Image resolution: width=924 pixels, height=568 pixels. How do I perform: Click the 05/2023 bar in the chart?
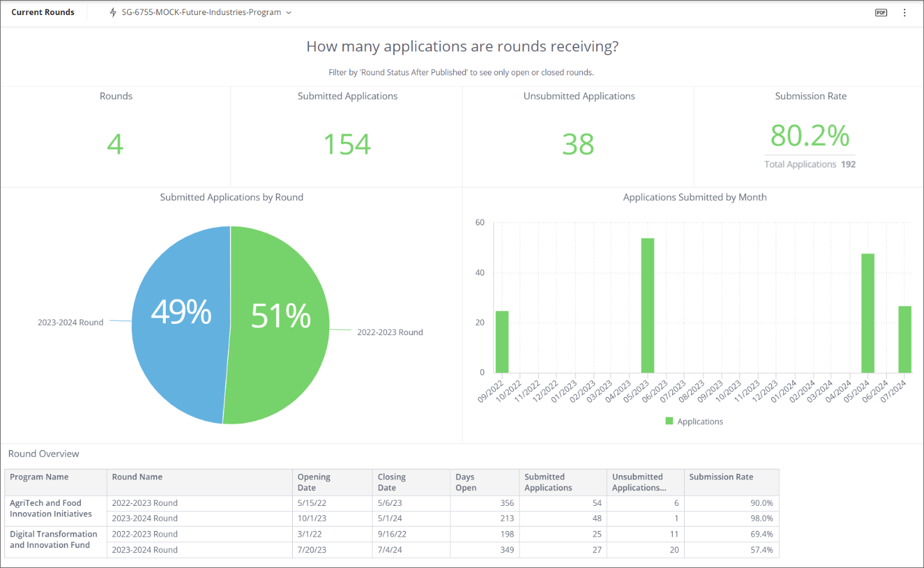coord(647,306)
